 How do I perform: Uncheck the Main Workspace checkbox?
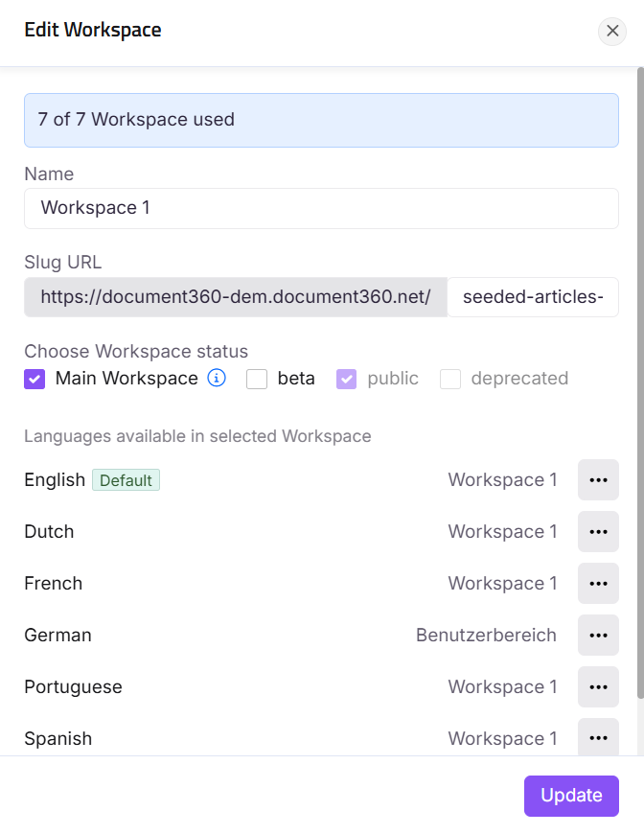(x=34, y=379)
